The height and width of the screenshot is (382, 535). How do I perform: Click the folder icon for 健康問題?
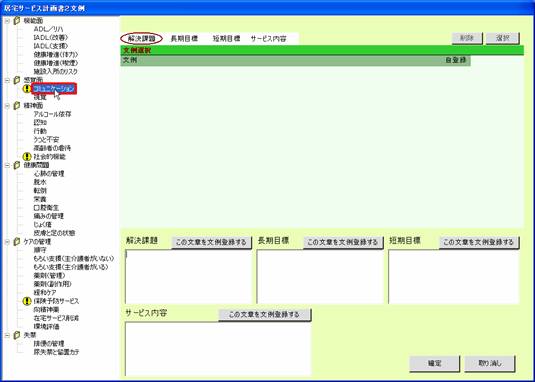(17, 165)
